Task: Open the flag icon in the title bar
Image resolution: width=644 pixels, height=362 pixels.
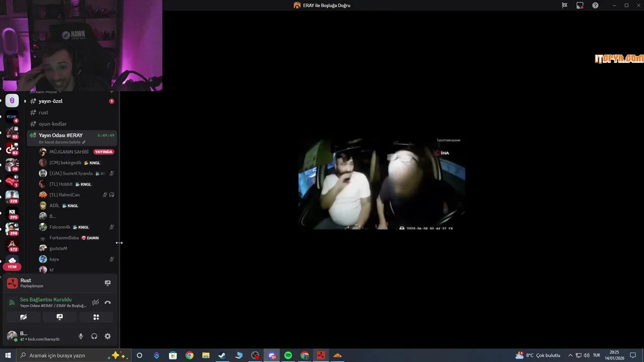Action: pos(565,6)
